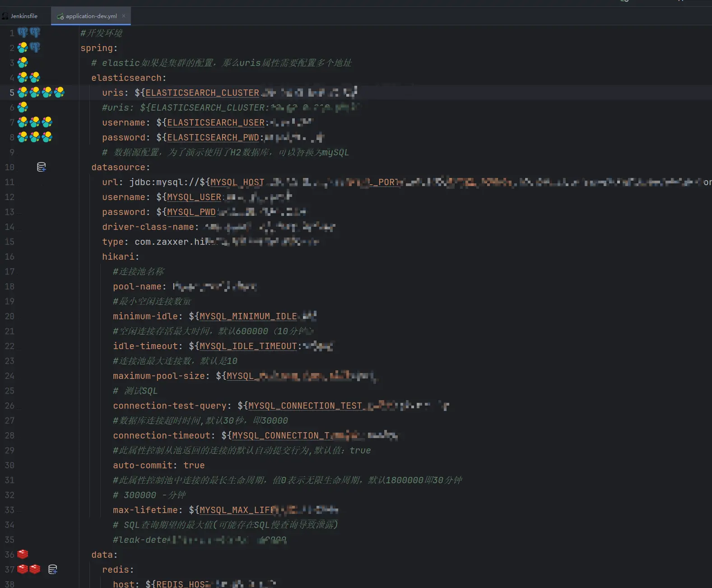Click the spring key on line 2
This screenshot has width=712, height=588.
pos(97,48)
